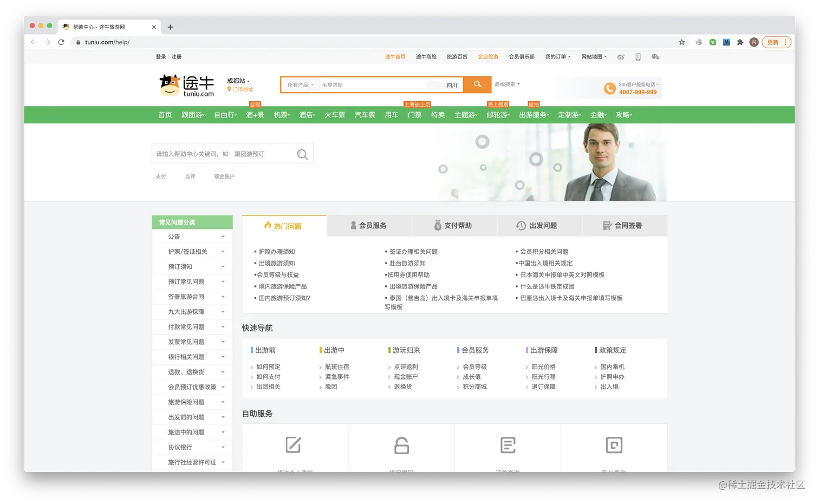This screenshot has height=504, width=819.
Task: Open the 成都站 city dropdown
Action: tap(238, 81)
